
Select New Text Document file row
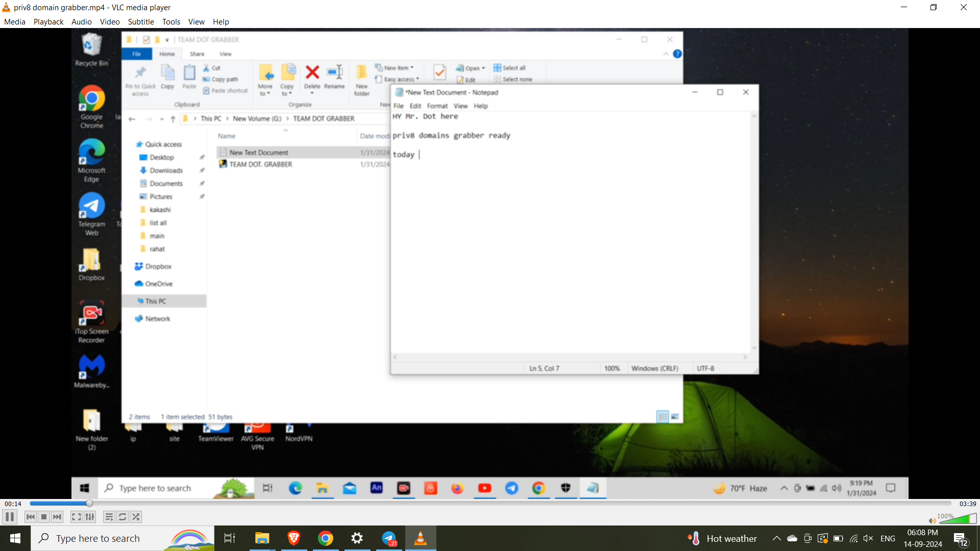tap(303, 152)
